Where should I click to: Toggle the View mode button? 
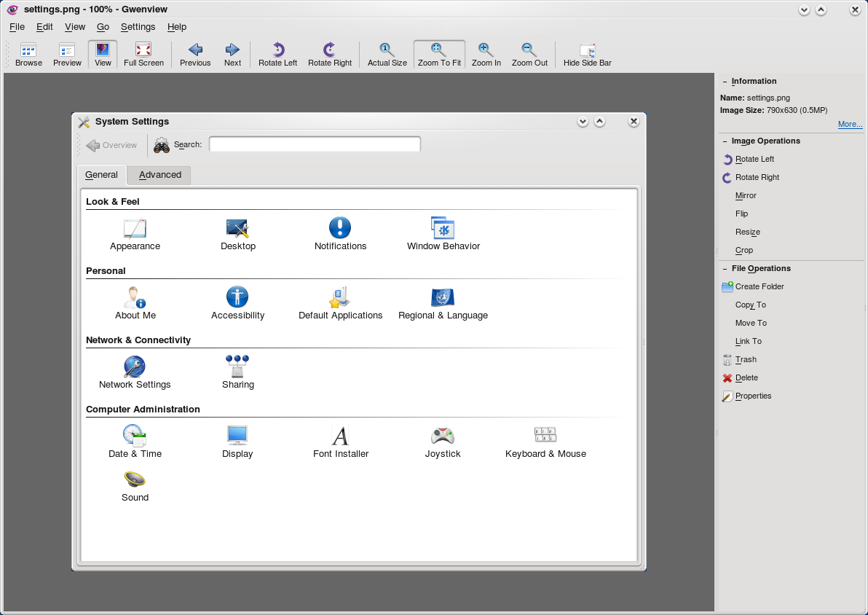coord(103,55)
